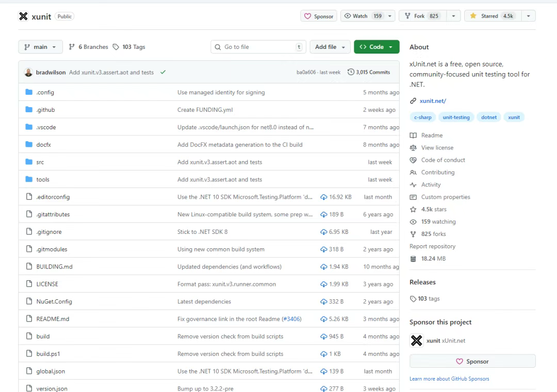Expand the Fork options dropdown arrow
The height and width of the screenshot is (392, 557).
453,16
